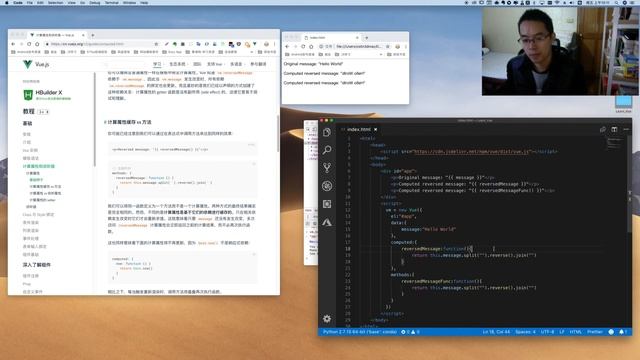Select the index.html tab in VS Code
This screenshot has height=360, width=640.
(359, 129)
